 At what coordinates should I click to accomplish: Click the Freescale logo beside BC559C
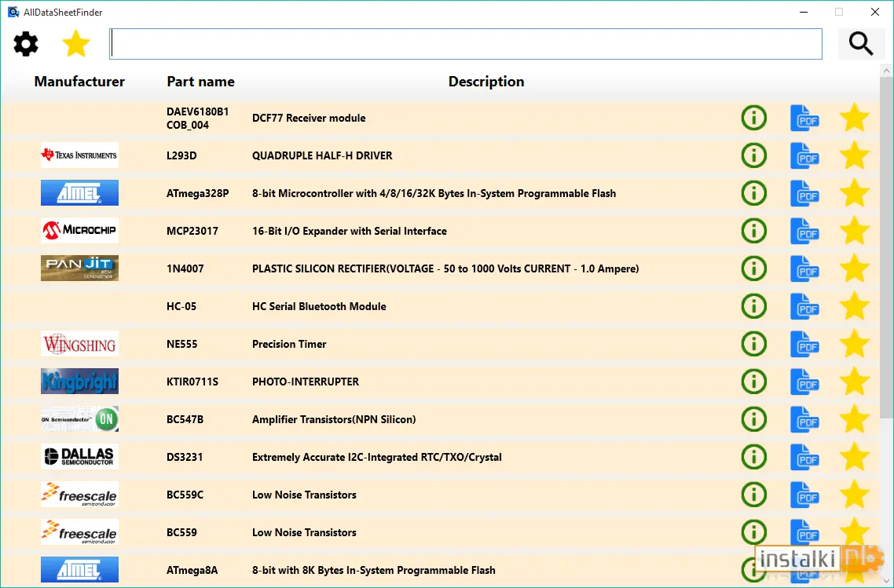(80, 494)
